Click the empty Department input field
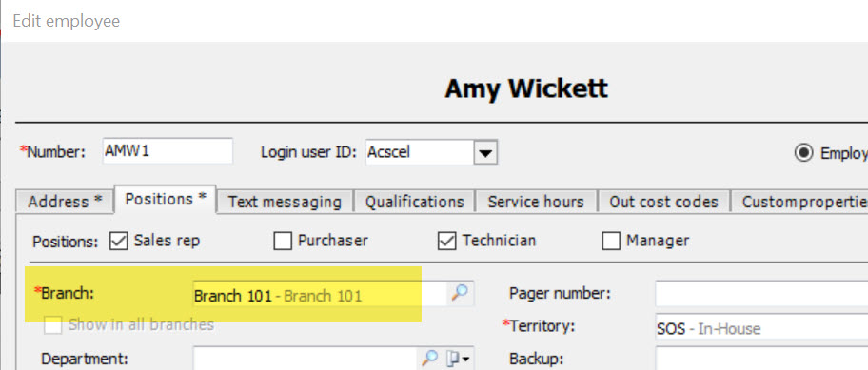The width and height of the screenshot is (868, 370). pos(306,359)
